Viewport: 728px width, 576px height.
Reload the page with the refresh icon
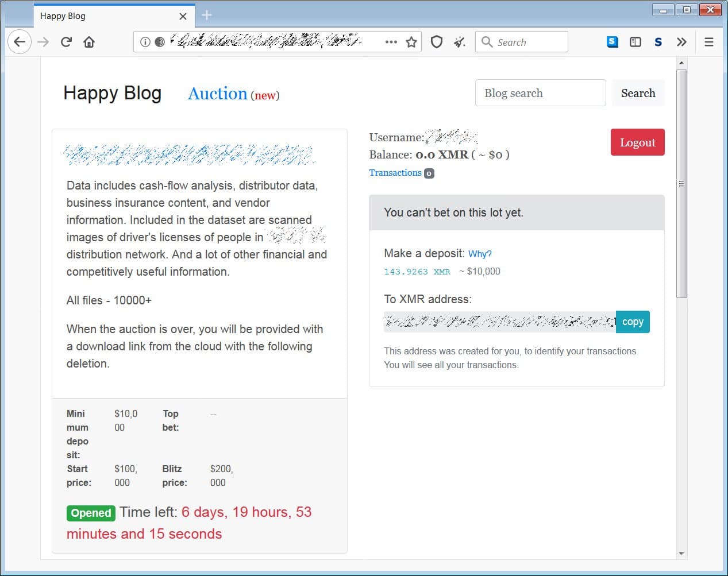(66, 42)
